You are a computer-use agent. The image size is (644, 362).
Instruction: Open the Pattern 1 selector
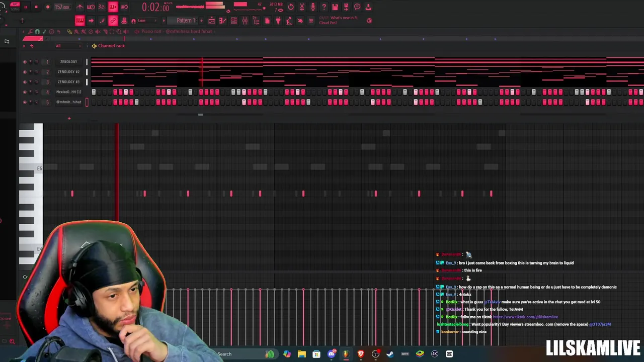(x=186, y=21)
